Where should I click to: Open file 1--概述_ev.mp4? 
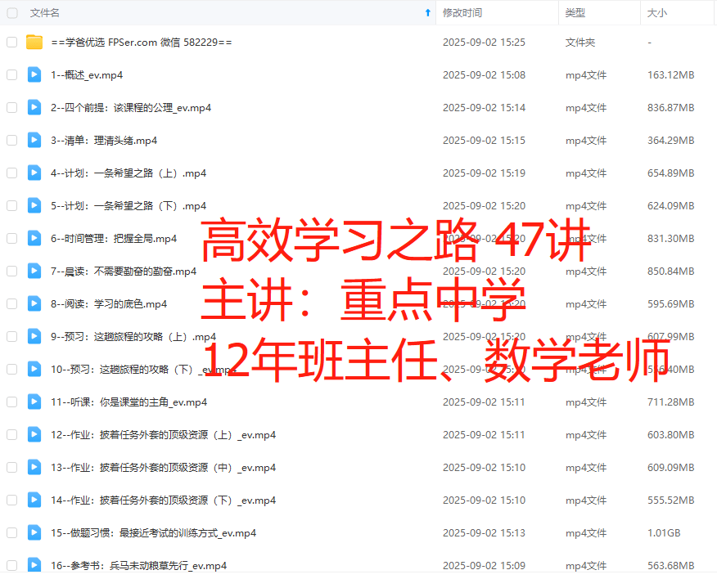click(x=87, y=75)
